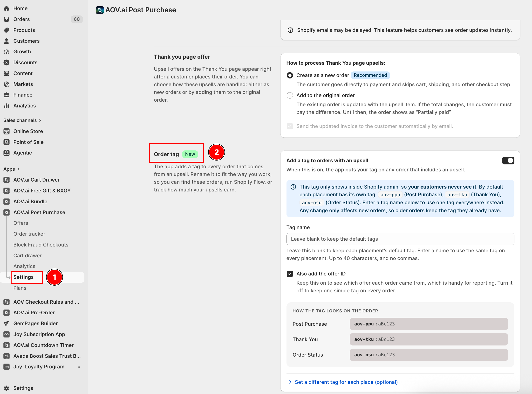532x394 pixels.
Task: Select Create as a new order radio
Action: point(290,75)
